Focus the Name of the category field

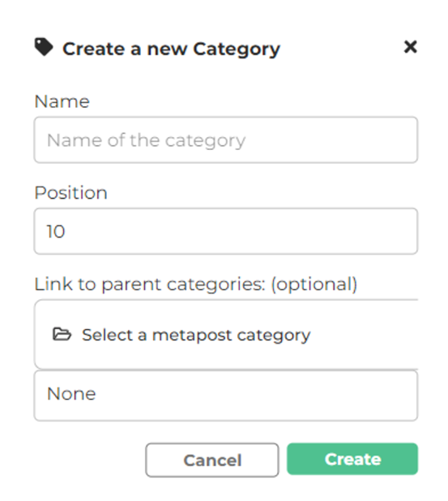226,140
